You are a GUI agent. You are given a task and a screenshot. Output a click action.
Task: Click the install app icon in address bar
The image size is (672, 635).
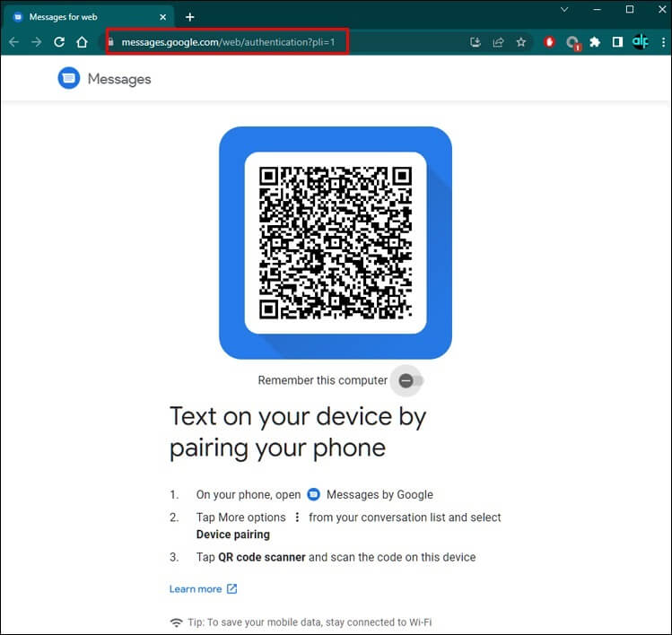coord(475,42)
